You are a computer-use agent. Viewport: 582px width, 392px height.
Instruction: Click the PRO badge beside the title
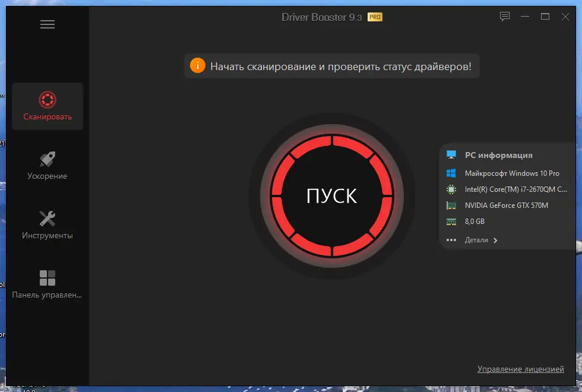374,17
